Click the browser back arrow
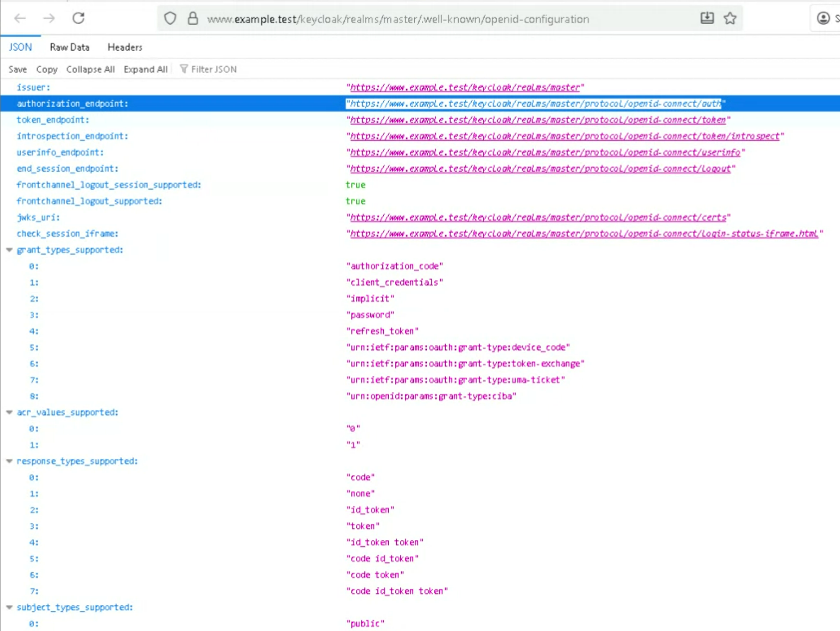840x631 pixels. [20, 19]
